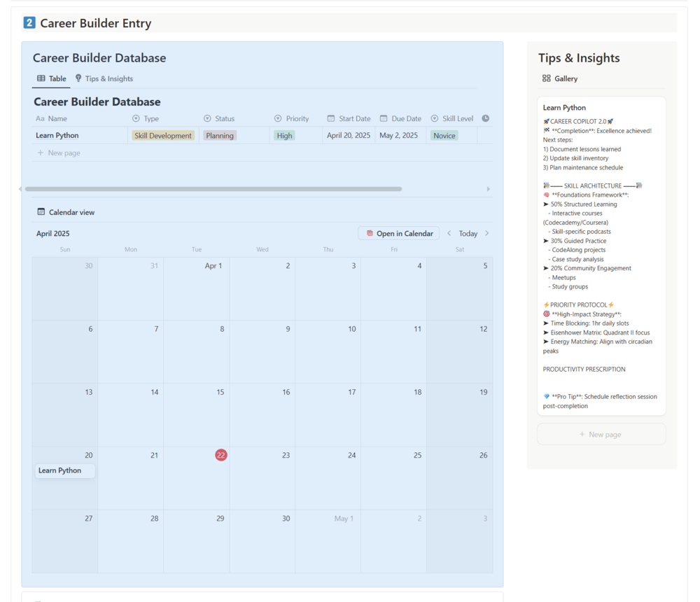Viewport: 700px width, 602px height.
Task: Click the lightbulb Tips icon
Action: [x=78, y=78]
